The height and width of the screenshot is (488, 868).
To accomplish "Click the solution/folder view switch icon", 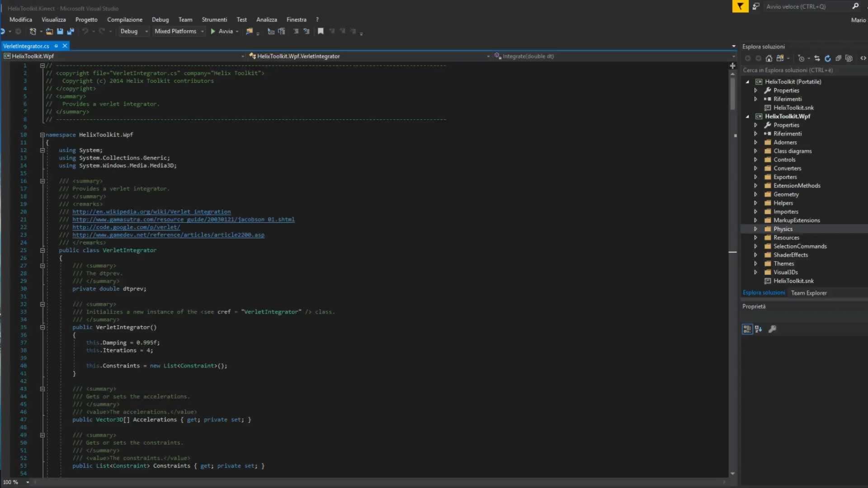I will coord(780,58).
